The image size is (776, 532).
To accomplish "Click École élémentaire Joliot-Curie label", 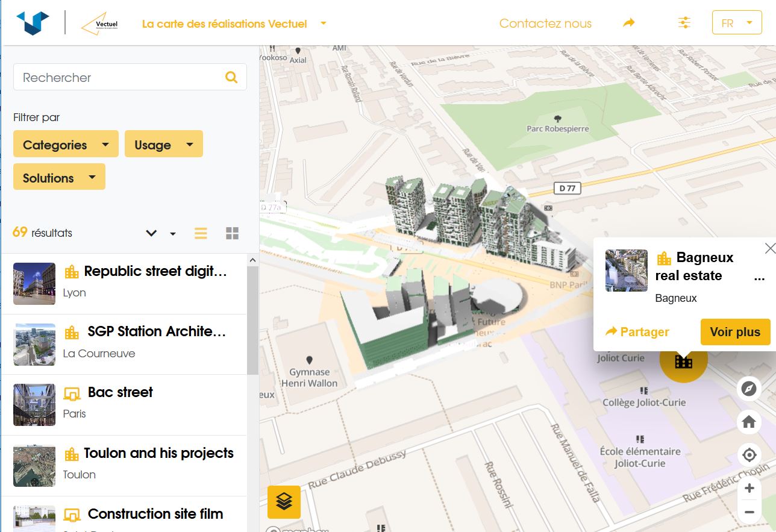I will click(640, 457).
